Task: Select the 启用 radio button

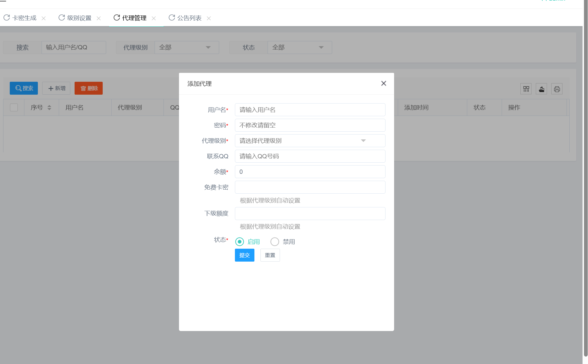Action: tap(240, 242)
